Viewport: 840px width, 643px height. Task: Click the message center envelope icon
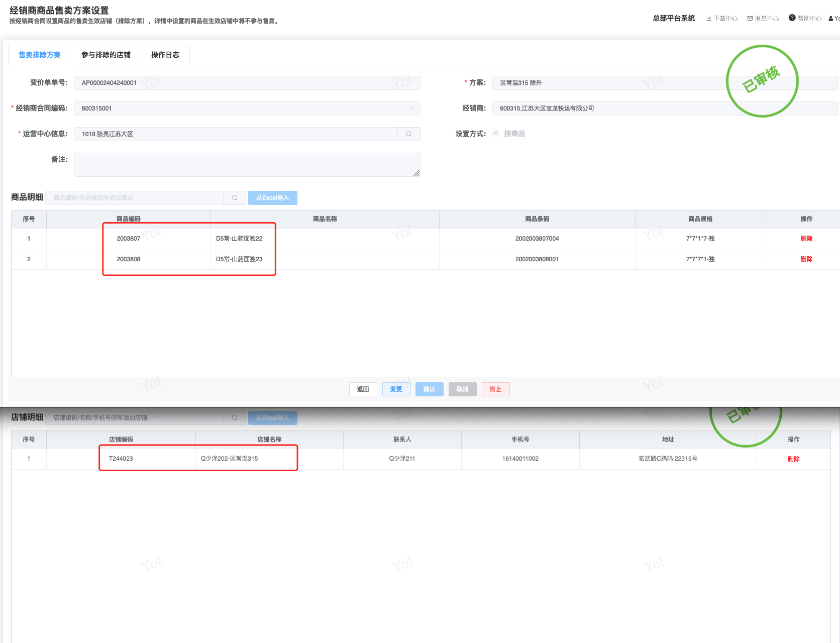(750, 19)
